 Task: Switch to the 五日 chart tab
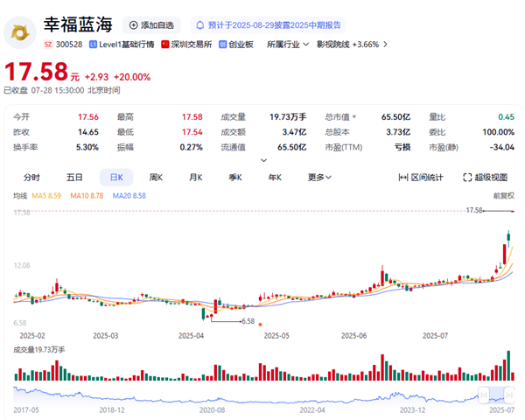pyautogui.click(x=74, y=177)
